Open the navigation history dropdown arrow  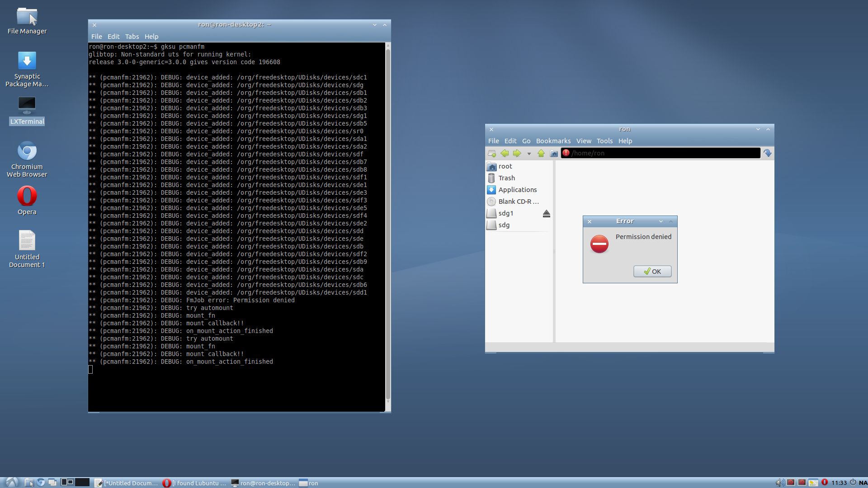tap(529, 154)
